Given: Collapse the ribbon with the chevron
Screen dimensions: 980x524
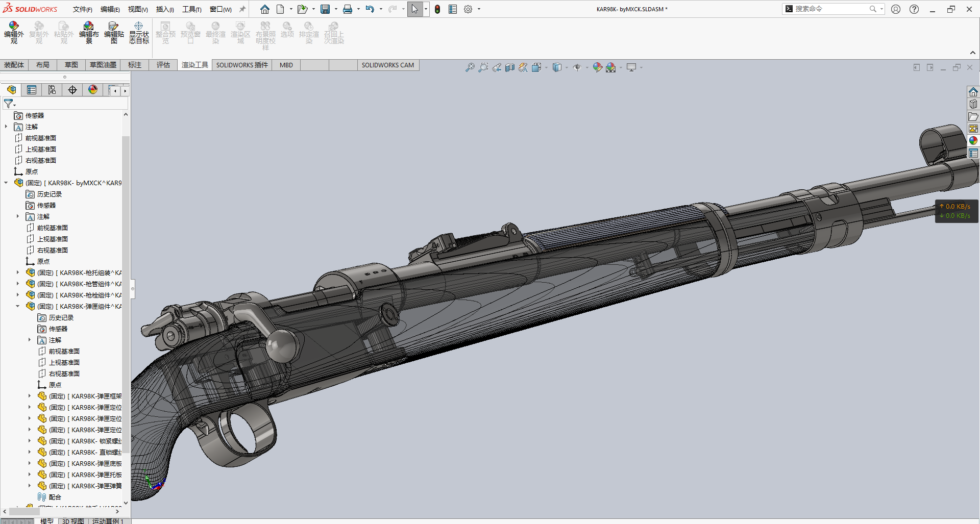Looking at the screenshot, I should pos(973,53).
